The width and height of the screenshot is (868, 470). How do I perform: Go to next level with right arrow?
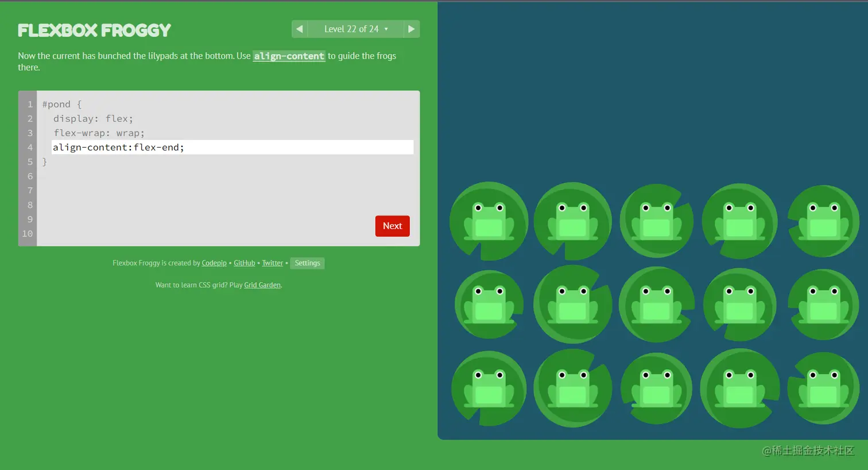tap(412, 29)
